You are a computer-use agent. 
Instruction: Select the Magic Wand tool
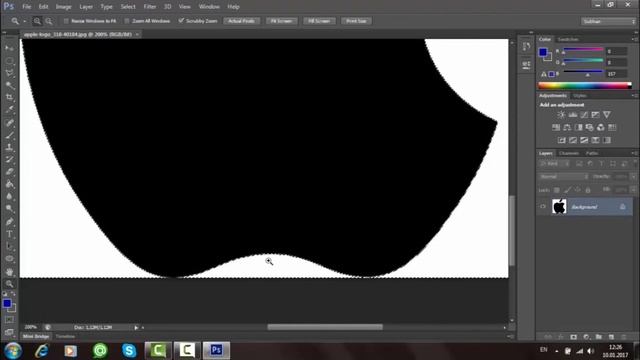point(9,85)
